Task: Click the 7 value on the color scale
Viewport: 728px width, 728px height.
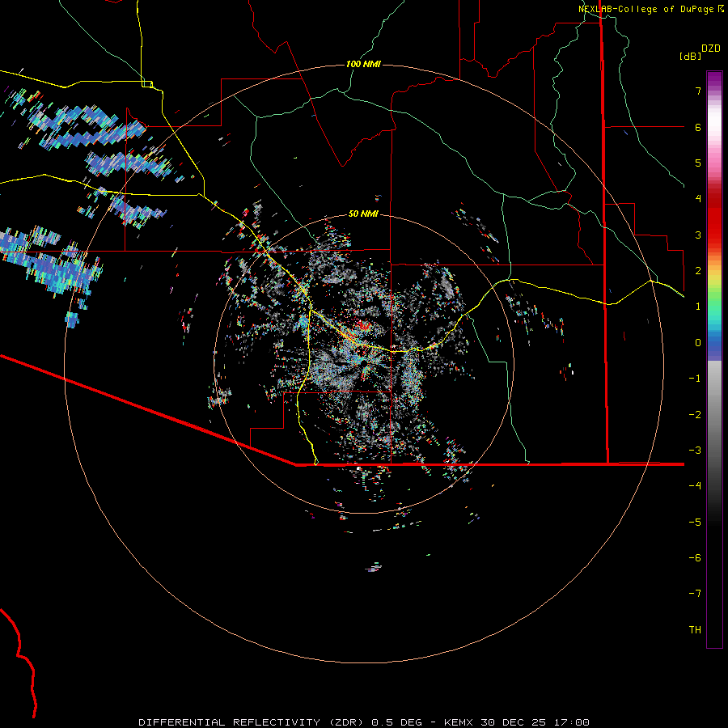Action: (698, 91)
